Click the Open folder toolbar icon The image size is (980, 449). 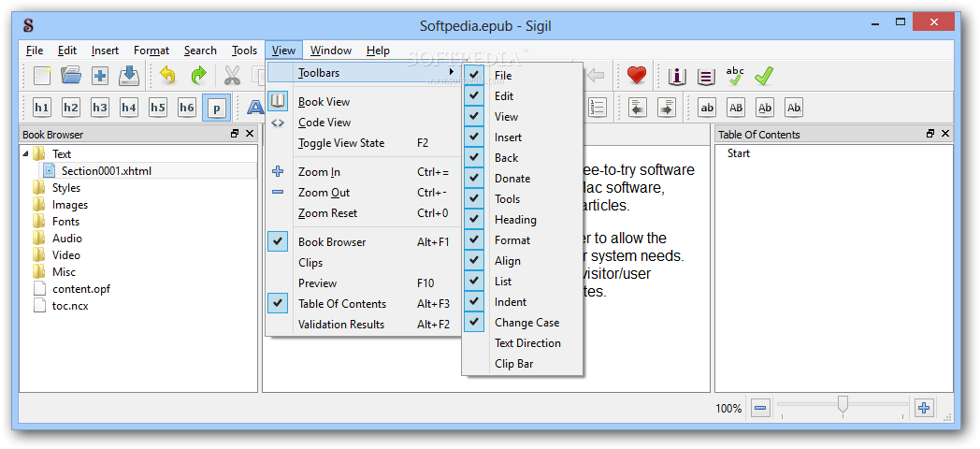pyautogui.click(x=71, y=76)
